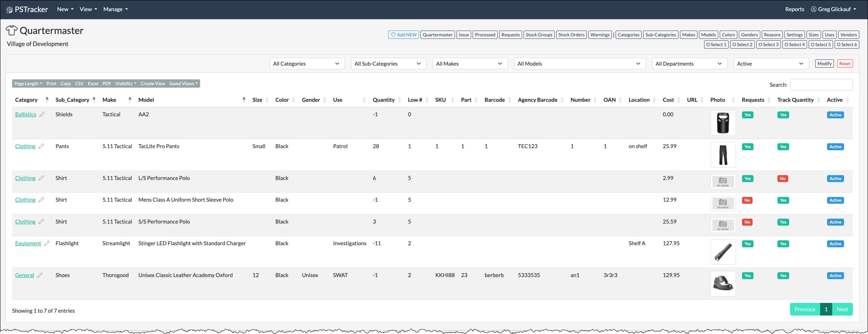The width and height of the screenshot is (868, 334).
Task: Expand the All Categories dropdown
Action: pyautogui.click(x=307, y=64)
